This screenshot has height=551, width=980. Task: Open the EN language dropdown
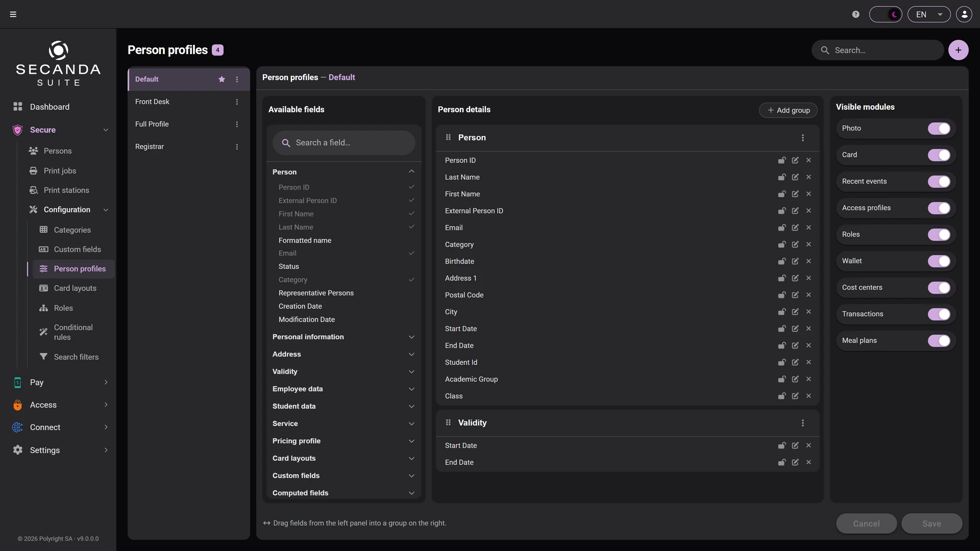(x=928, y=14)
